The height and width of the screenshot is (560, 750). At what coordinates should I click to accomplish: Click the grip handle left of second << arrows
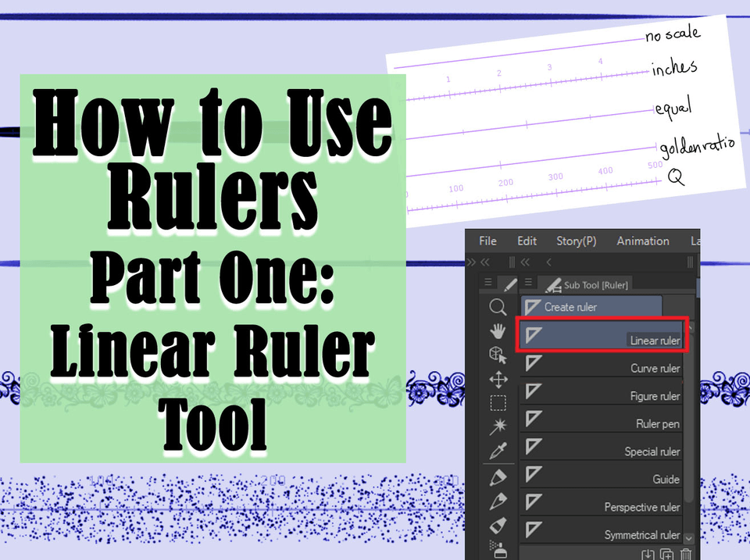pyautogui.click(x=512, y=262)
